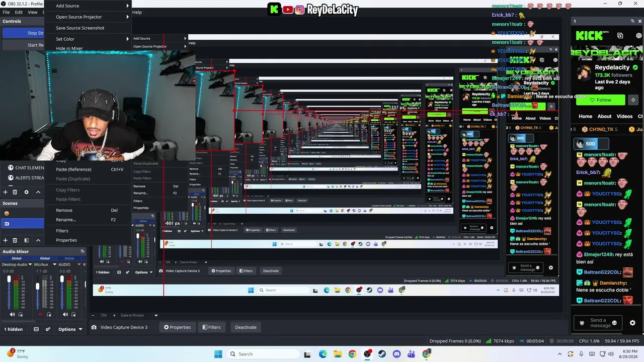This screenshot has width=644, height=362.
Task: Toggle monitoring for the AUDIO channel
Action: [x=73, y=315]
